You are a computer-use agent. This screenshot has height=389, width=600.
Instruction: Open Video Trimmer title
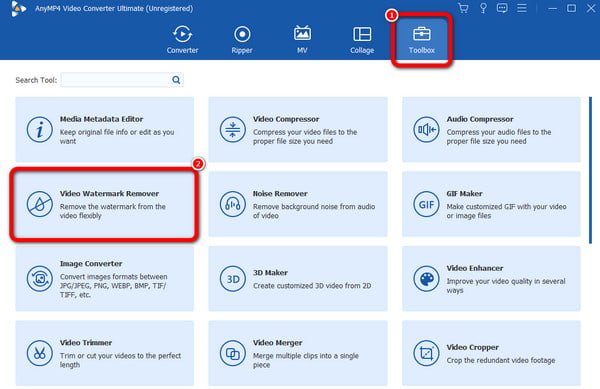(x=86, y=343)
